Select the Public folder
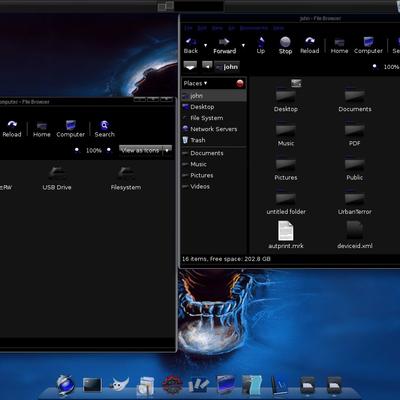 pos(355,169)
